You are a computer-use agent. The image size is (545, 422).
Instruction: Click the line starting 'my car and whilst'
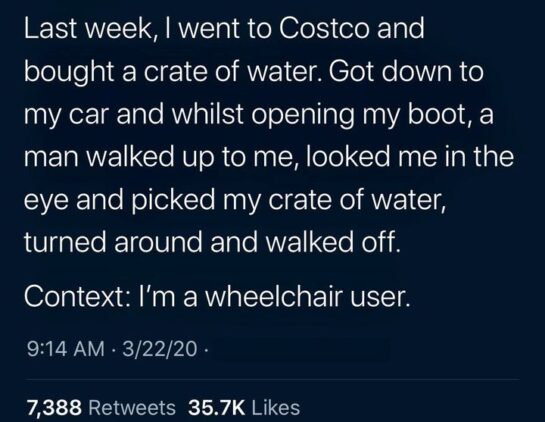[x=259, y=115]
